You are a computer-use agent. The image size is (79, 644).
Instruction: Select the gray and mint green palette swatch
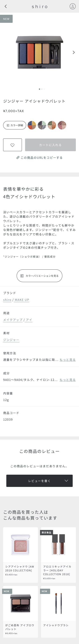[42, 125]
